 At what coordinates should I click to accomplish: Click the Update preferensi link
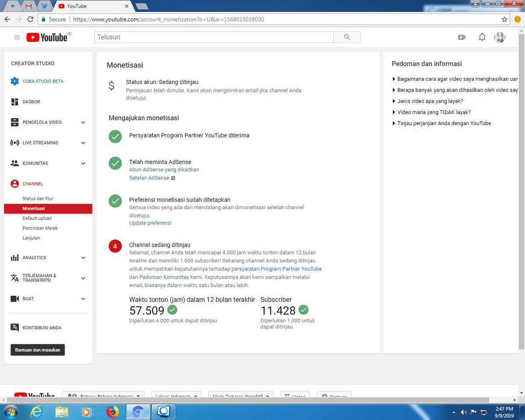(x=150, y=223)
